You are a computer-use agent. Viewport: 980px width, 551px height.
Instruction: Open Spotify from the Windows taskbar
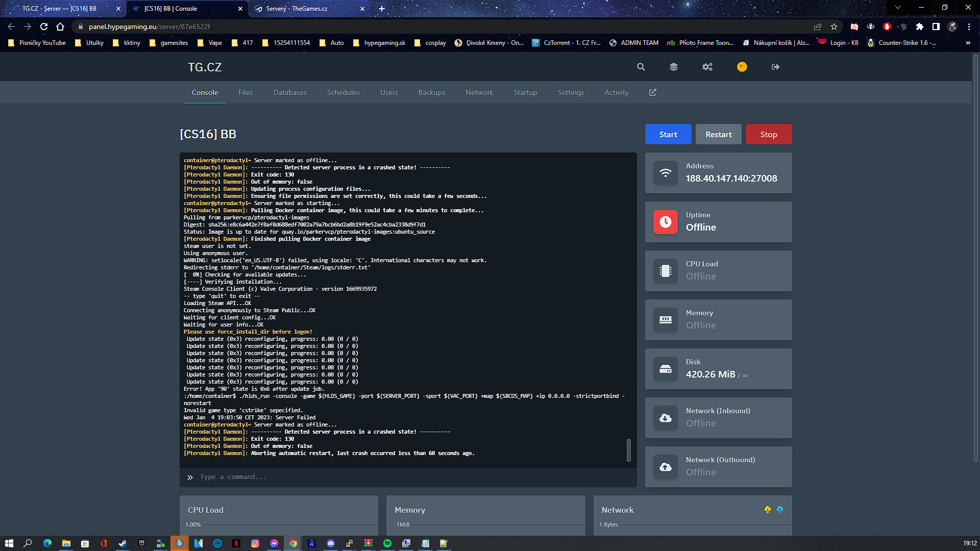(x=387, y=543)
